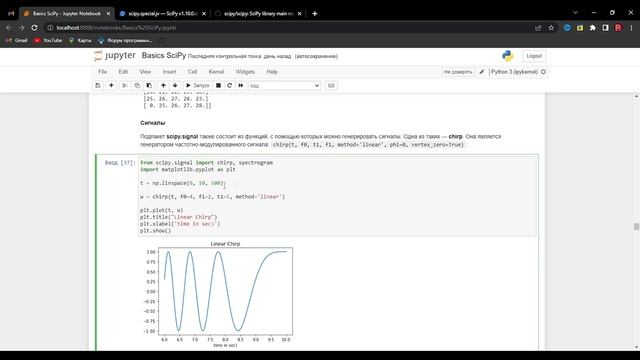Move selected cell up arrow

click(163, 86)
